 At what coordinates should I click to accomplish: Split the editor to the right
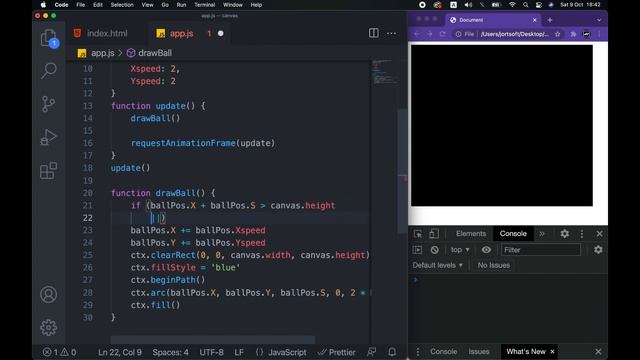(x=373, y=33)
